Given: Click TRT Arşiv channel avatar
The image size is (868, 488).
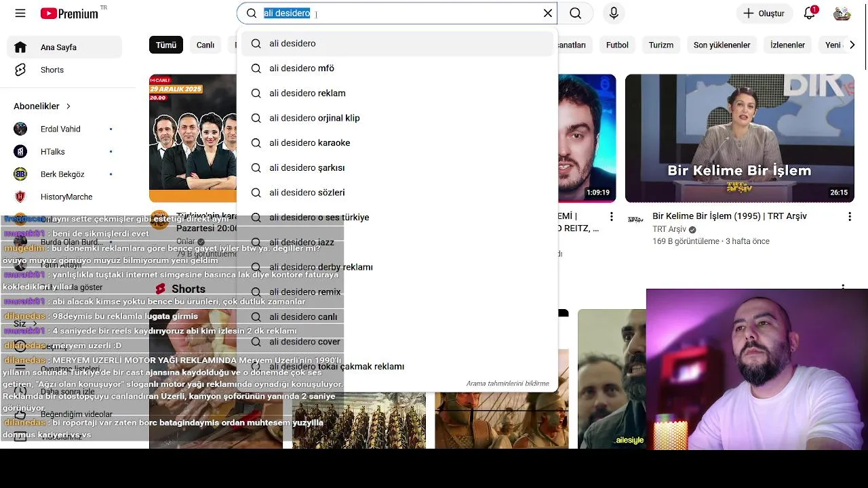Looking at the screenshot, I should [x=635, y=220].
